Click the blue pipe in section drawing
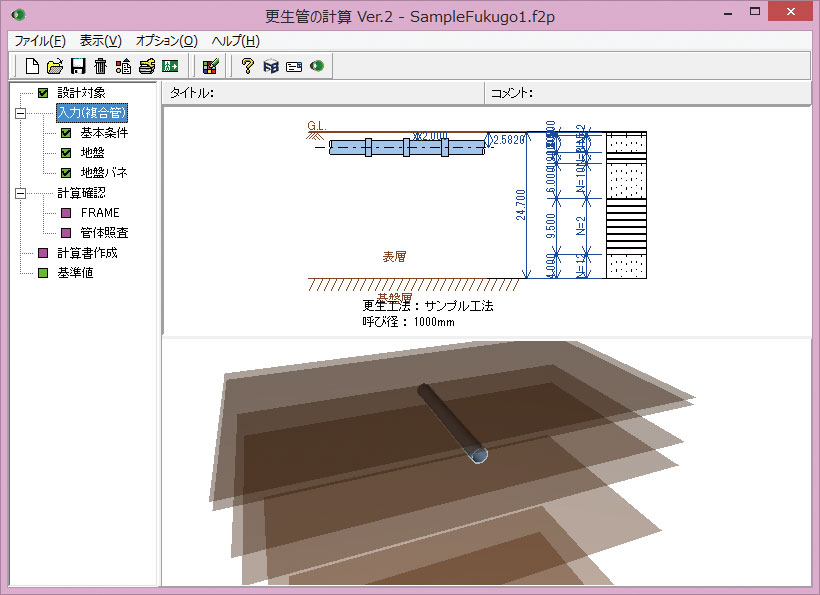 click(x=407, y=147)
